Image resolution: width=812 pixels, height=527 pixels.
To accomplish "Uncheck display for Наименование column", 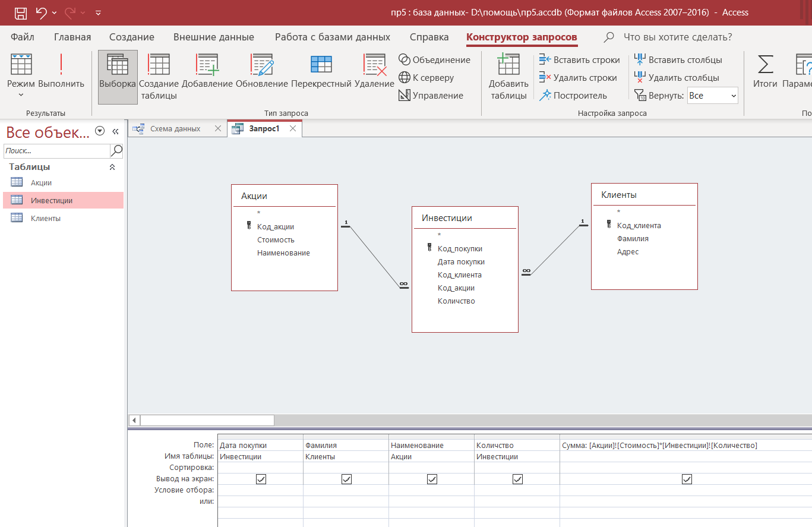I will [432, 479].
